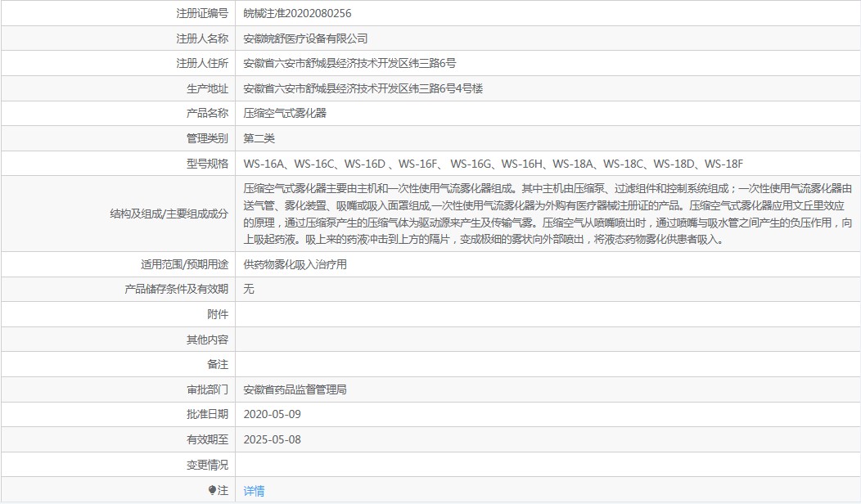Click the model list starting WS-16A
This screenshot has width=861, height=504.
coord(493,164)
